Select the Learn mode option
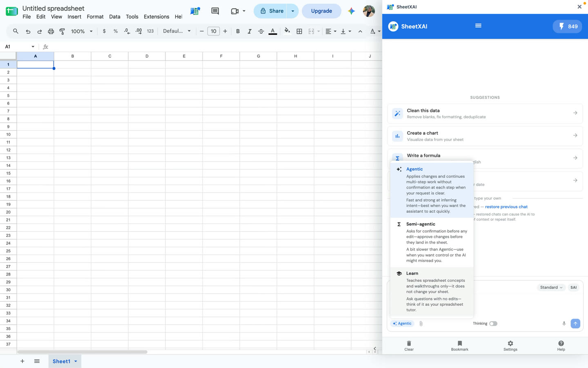 click(432, 291)
